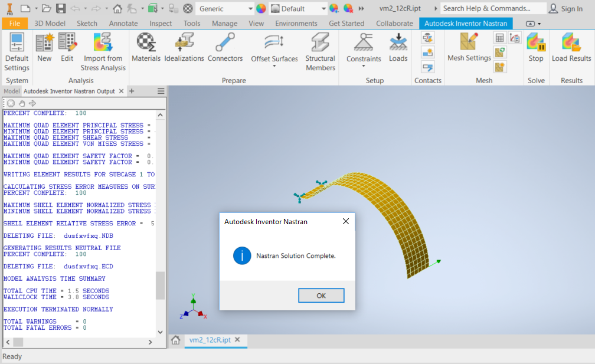Add a new browser panel with plus
This screenshot has height=364, width=595.
click(x=132, y=91)
